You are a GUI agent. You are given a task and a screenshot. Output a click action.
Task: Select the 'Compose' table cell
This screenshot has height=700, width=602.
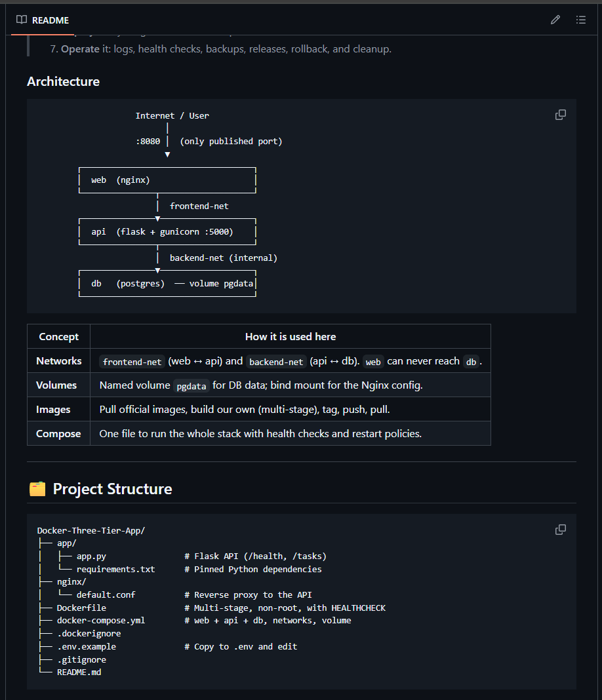58,433
